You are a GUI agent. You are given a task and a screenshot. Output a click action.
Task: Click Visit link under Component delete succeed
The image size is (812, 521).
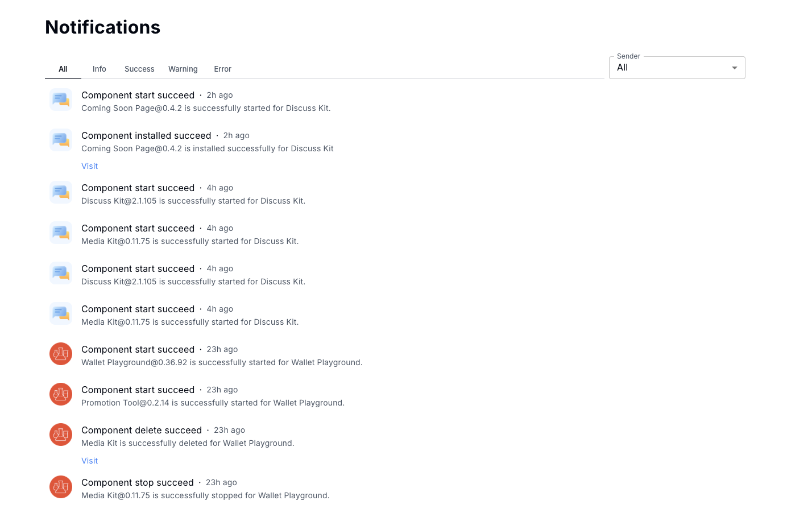point(90,461)
